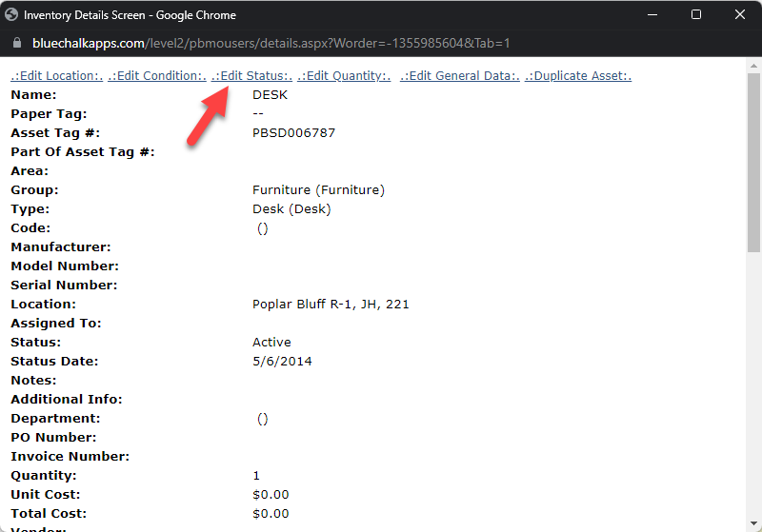Click the vertical scrollbar thumb
Image resolution: width=762 pixels, height=532 pixels.
pos(753,163)
